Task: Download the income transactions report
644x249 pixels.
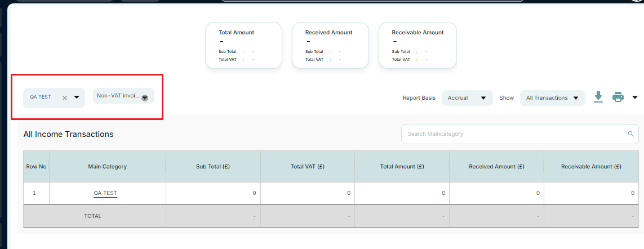Action: [x=598, y=97]
